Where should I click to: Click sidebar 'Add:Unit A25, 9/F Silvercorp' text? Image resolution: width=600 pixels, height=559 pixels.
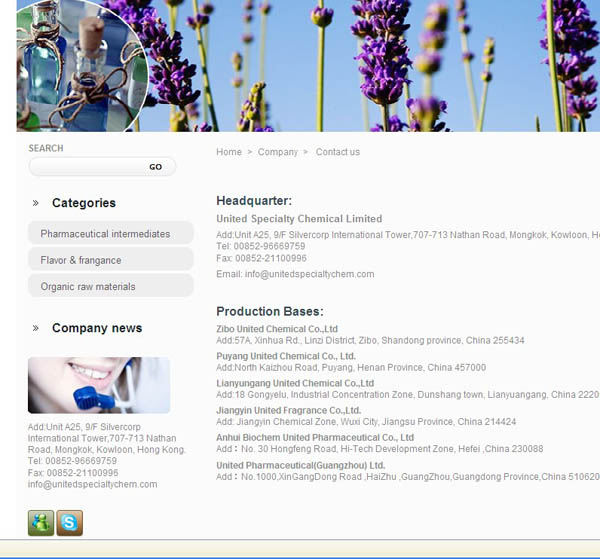click(84, 427)
